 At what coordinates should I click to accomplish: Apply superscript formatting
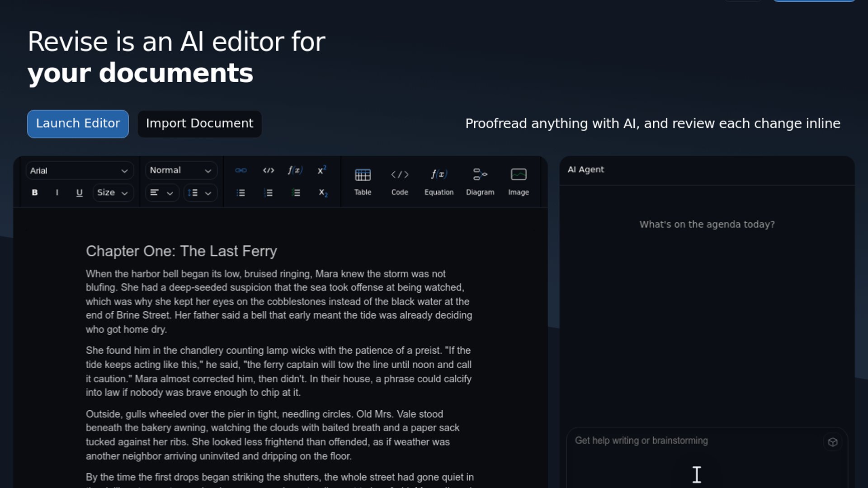pos(322,170)
